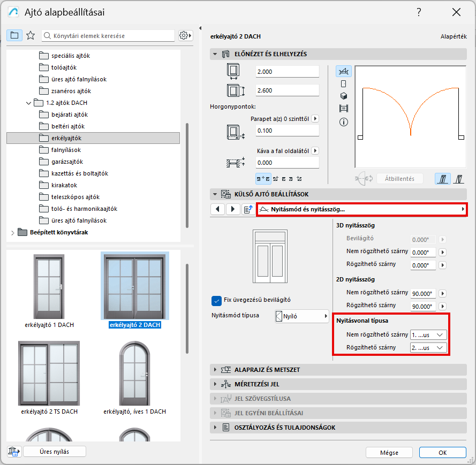Click the sill height field 0.100
This screenshot has height=465, width=476.
[x=287, y=131]
